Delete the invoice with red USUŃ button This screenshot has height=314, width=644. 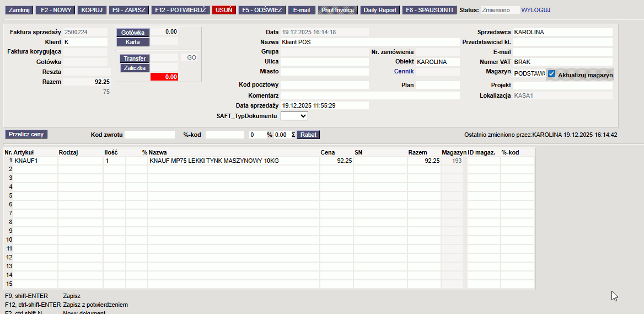(x=223, y=10)
